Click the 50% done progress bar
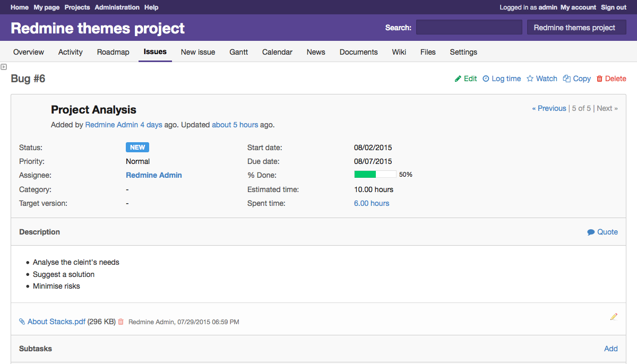This screenshot has width=637, height=364. click(x=375, y=174)
